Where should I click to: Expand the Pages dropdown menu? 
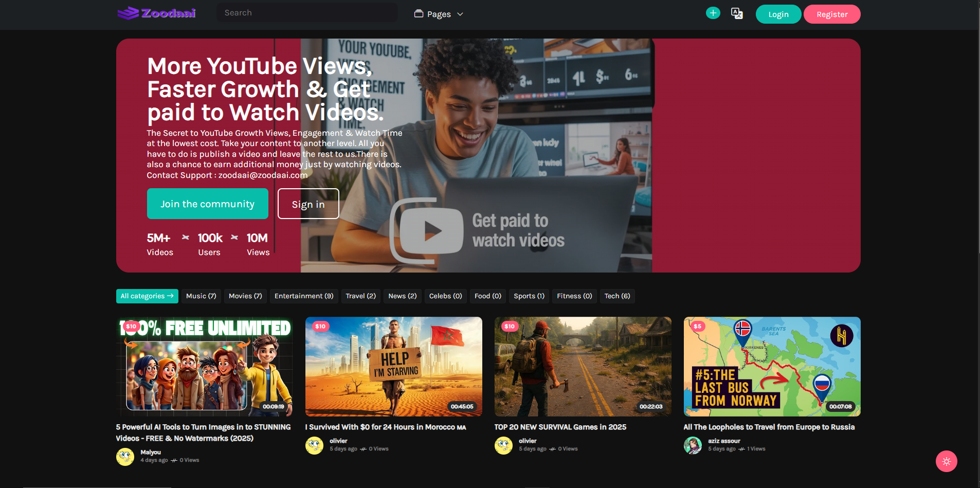[439, 14]
